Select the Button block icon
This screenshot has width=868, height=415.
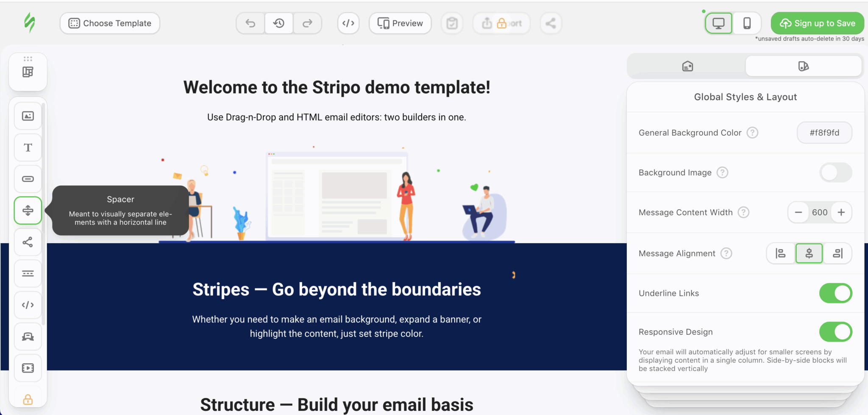[28, 179]
